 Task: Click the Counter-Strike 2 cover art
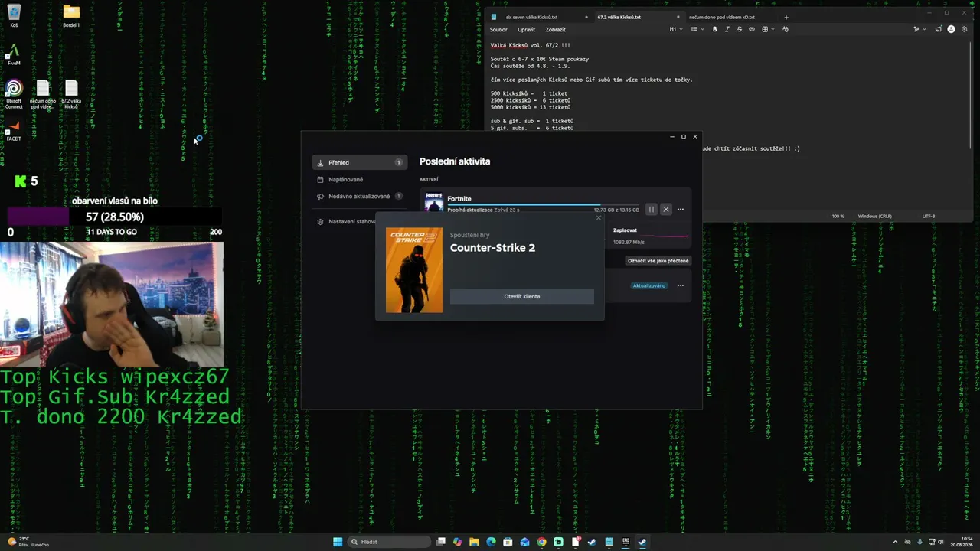[414, 270]
